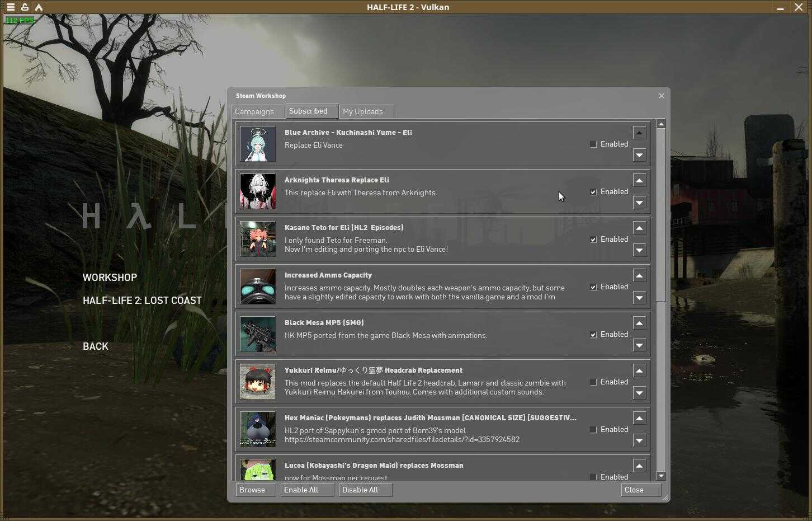
Task: Click the 'Black Mesa MP5 (SMG)' title
Action: click(324, 323)
